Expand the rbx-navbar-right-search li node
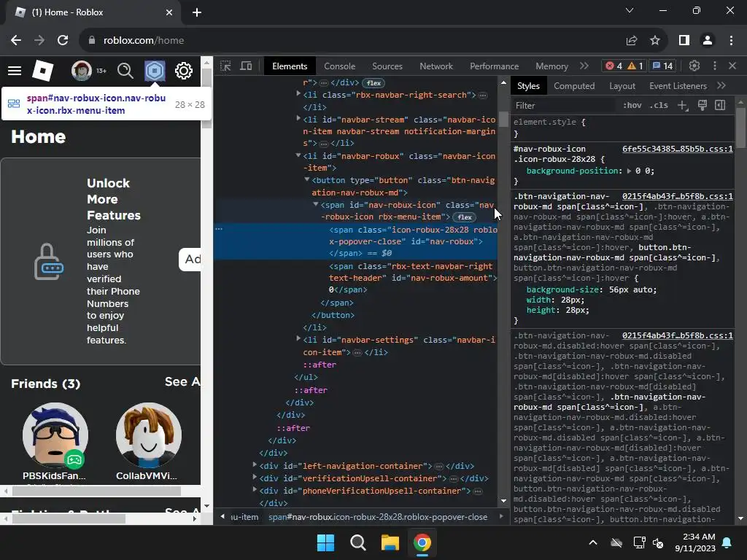Image resolution: width=747 pixels, height=560 pixels. 298,94
